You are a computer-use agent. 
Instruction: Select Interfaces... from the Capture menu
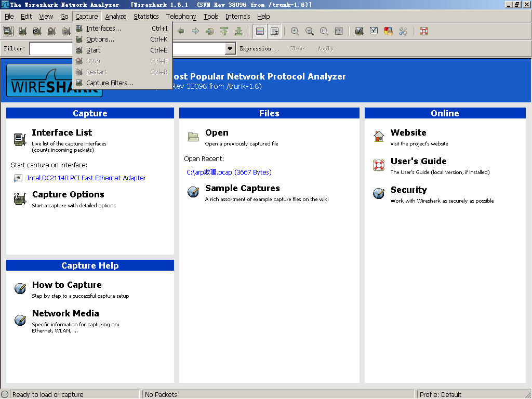point(103,29)
